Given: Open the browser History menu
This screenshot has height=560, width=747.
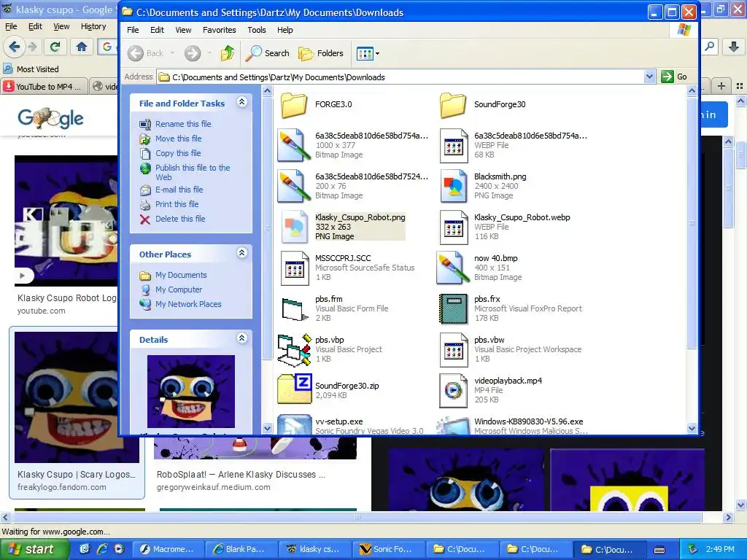Looking at the screenshot, I should coord(93,27).
